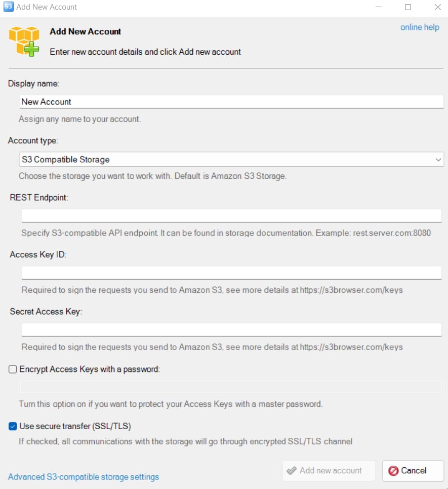Expand the Account type dropdown arrow
This screenshot has height=489, width=448.
click(438, 160)
